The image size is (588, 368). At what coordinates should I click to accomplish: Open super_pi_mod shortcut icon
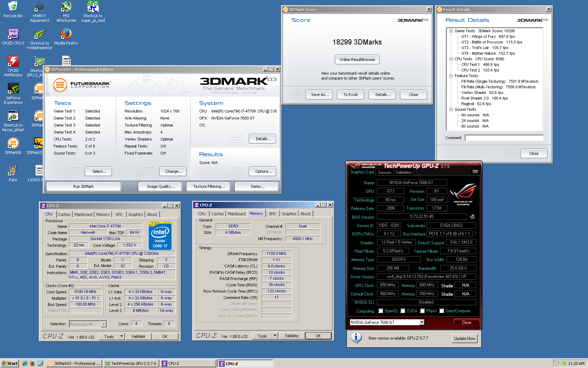coord(93,12)
